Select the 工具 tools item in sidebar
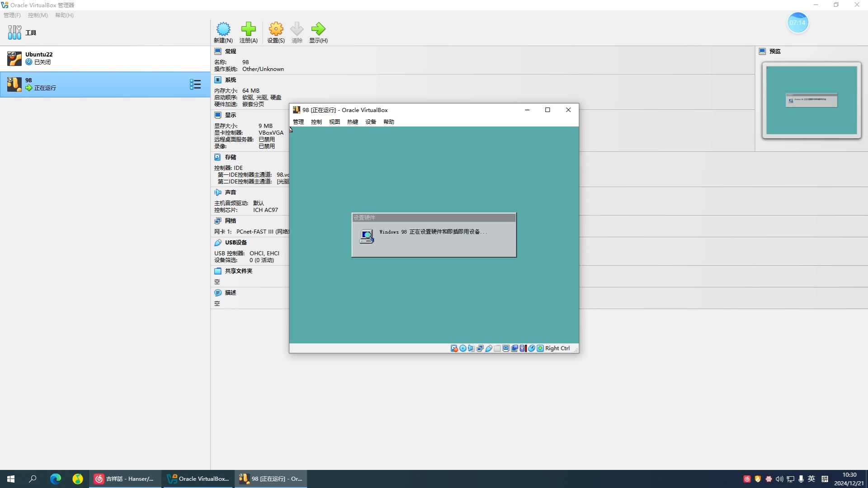The image size is (868, 488). (x=105, y=33)
